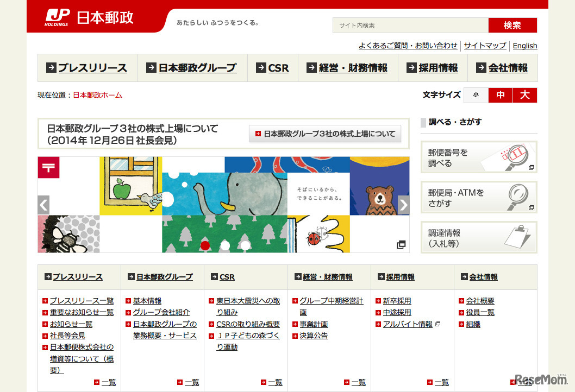Open post office and ATM finder banner

pyautogui.click(x=478, y=198)
